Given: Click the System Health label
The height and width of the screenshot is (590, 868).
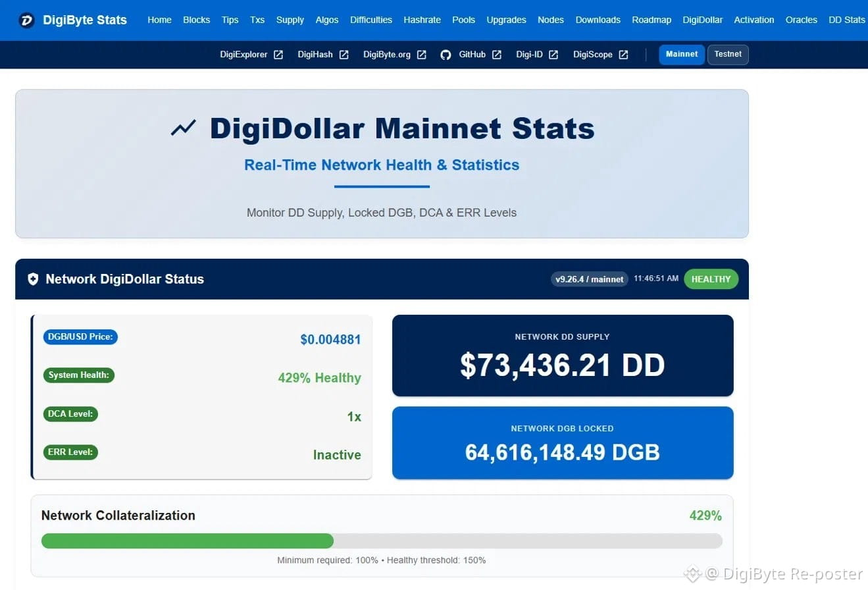Looking at the screenshot, I should (79, 375).
